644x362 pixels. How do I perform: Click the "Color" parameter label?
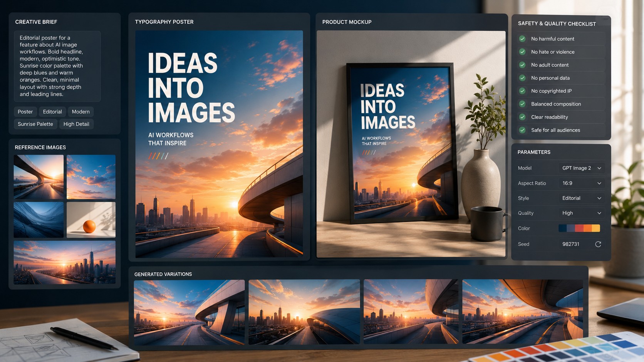[x=524, y=229]
